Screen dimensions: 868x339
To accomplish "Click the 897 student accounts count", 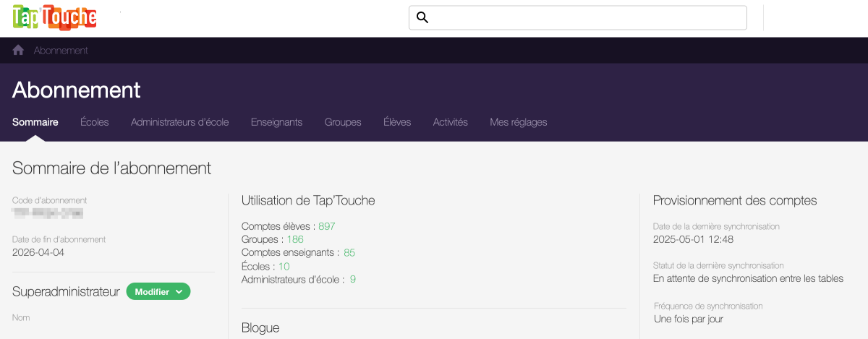I will pyautogui.click(x=327, y=226).
